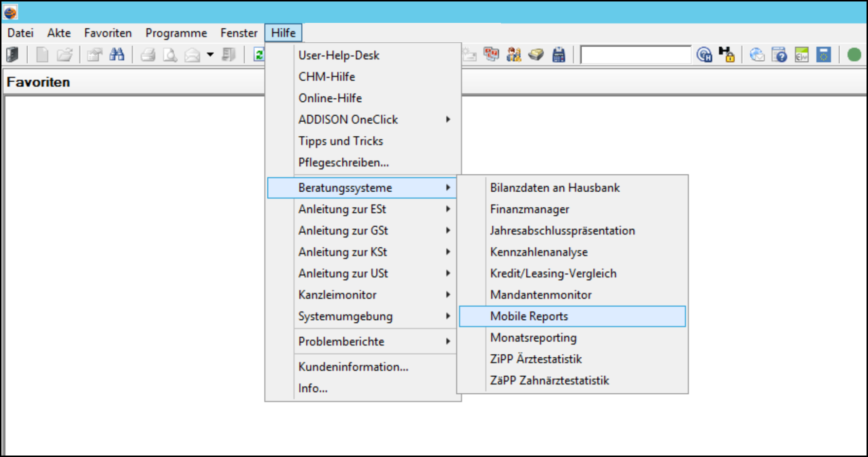The image size is (868, 457).
Task: Click the help search icon with H
Action: pos(704,55)
